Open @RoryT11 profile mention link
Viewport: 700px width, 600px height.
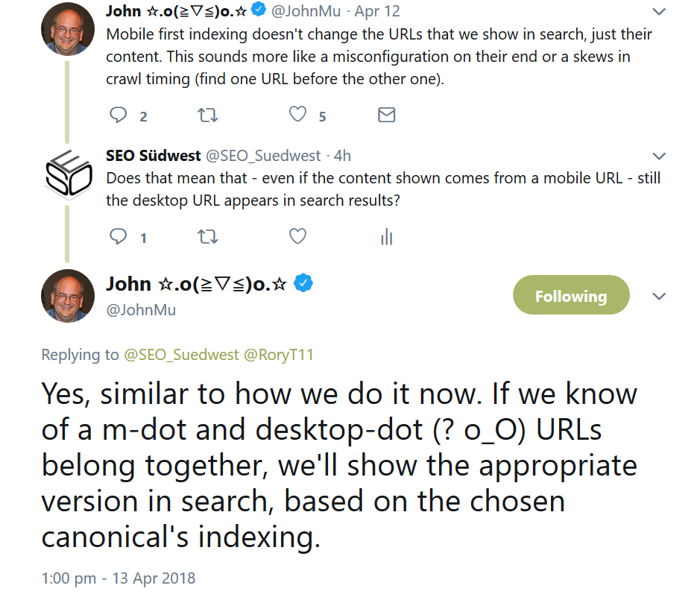279,355
